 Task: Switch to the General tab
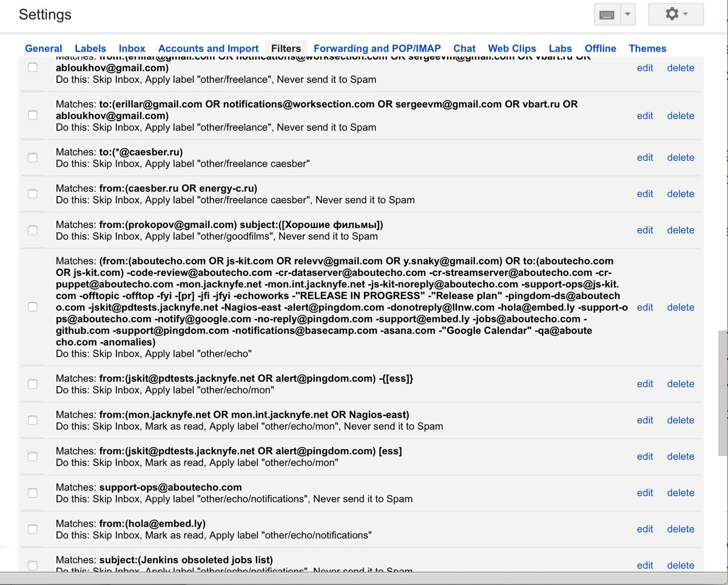tap(43, 48)
